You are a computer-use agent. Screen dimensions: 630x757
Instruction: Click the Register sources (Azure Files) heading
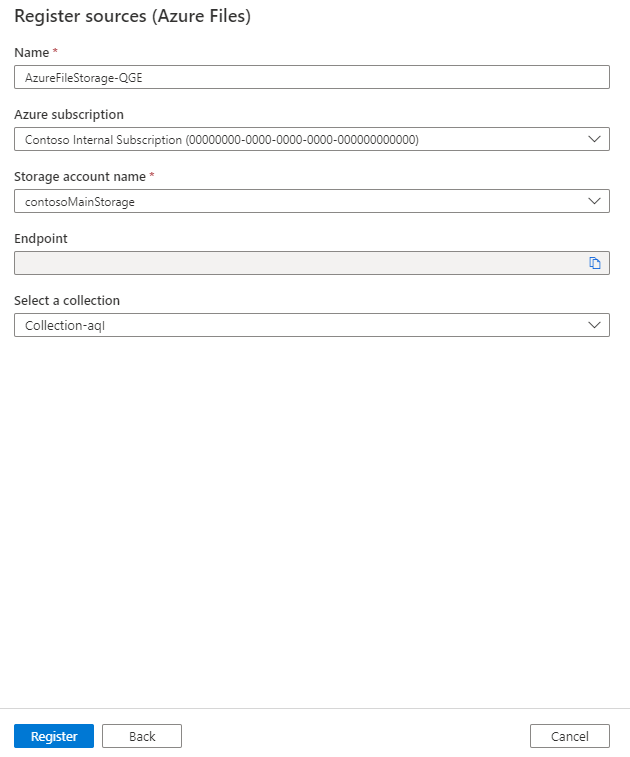(132, 16)
